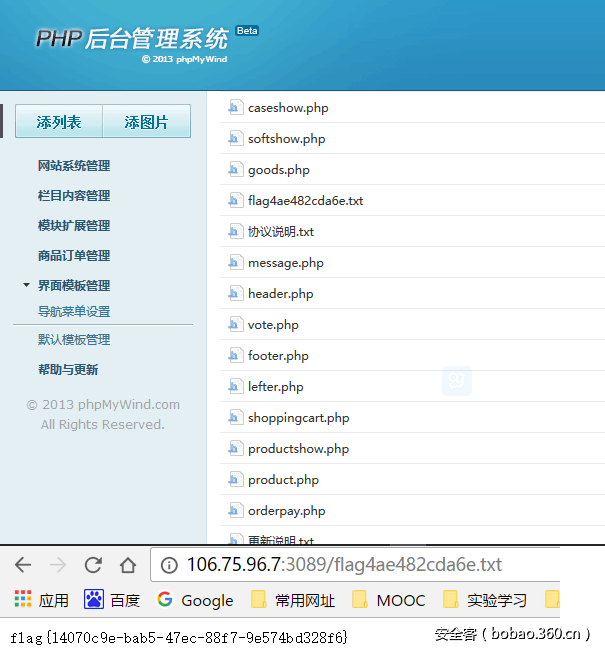Open the 百度 bookmark
Screen dimensions: 605x652
(112, 600)
